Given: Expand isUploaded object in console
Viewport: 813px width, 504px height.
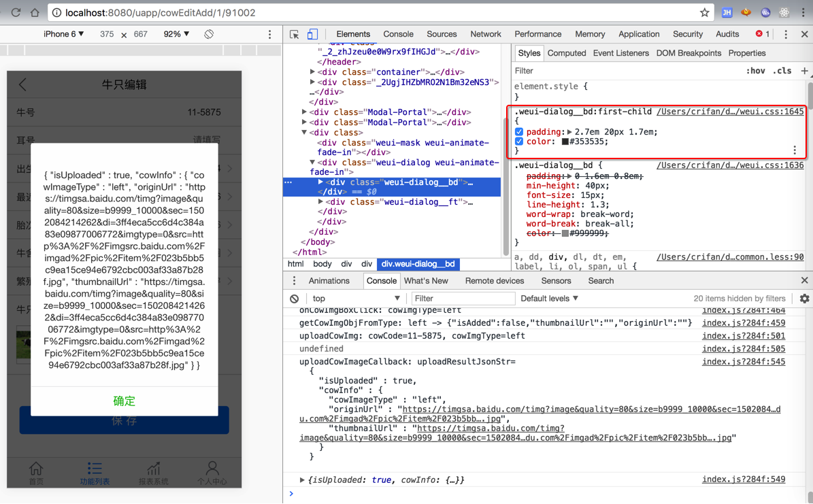Looking at the screenshot, I should (302, 480).
